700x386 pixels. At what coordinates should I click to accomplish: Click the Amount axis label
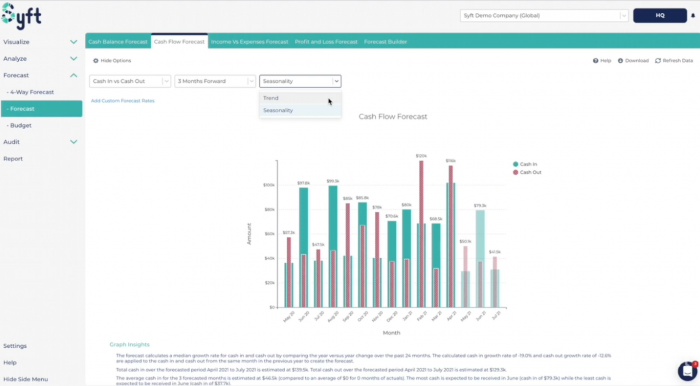tap(249, 234)
